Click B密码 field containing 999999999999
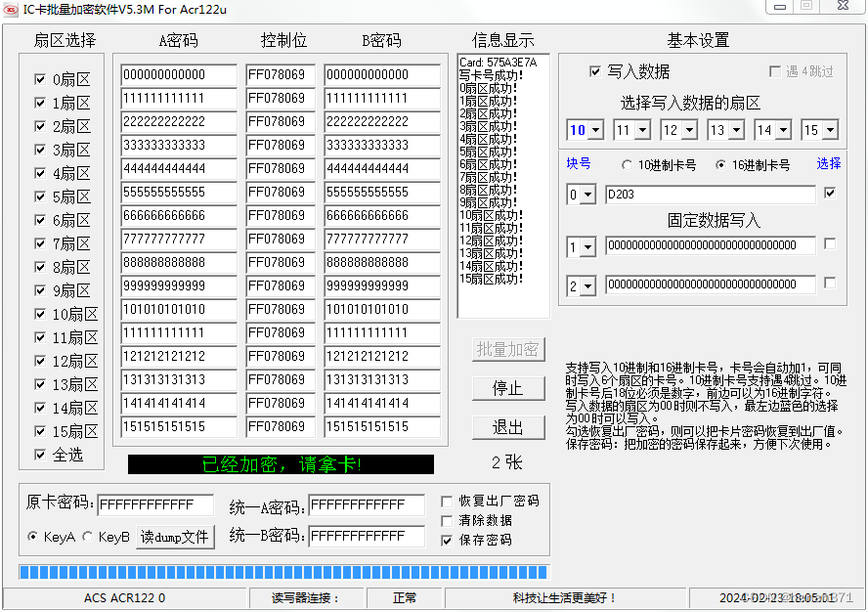 tap(382, 285)
